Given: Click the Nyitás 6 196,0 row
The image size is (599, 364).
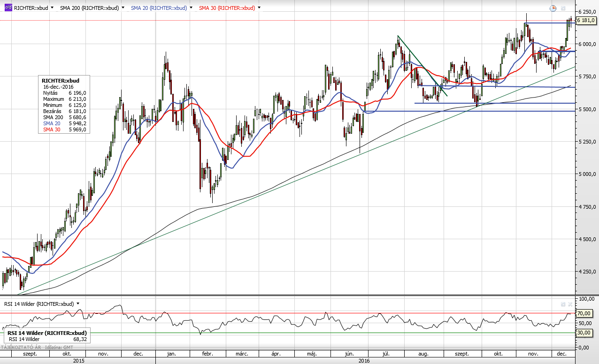Looking at the screenshot, I should coord(64,93).
